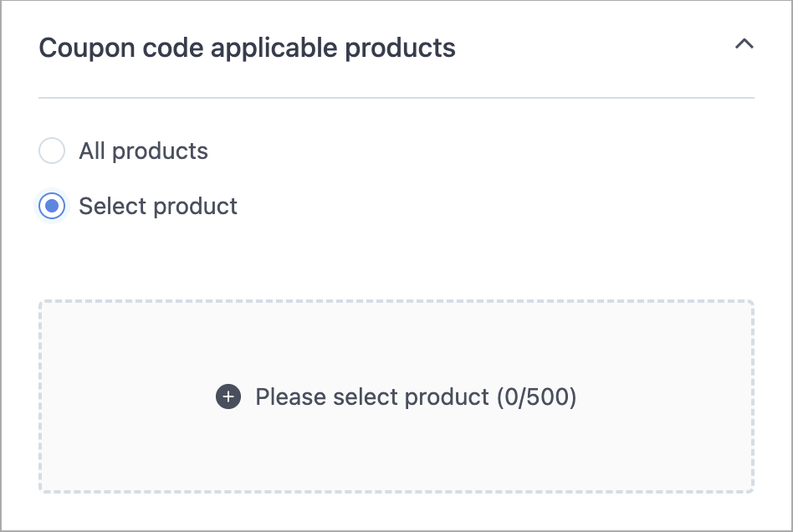This screenshot has width=793, height=532.
Task: Add a product using the plus icon
Action: pyautogui.click(x=228, y=396)
